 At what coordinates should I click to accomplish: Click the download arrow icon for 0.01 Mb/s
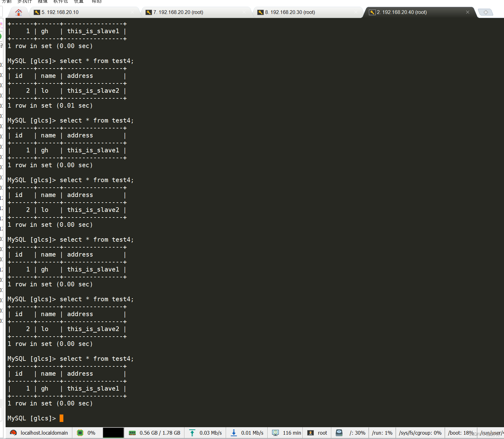(234, 433)
